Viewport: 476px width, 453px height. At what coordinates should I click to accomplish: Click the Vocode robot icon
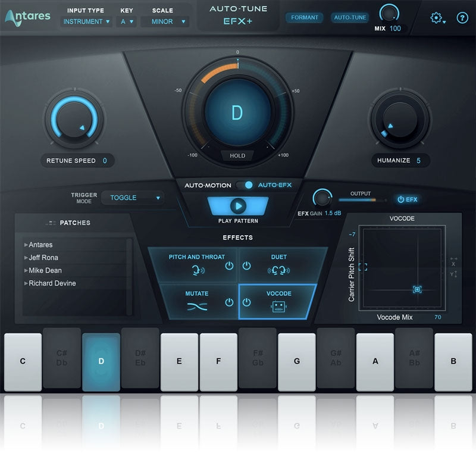278,307
